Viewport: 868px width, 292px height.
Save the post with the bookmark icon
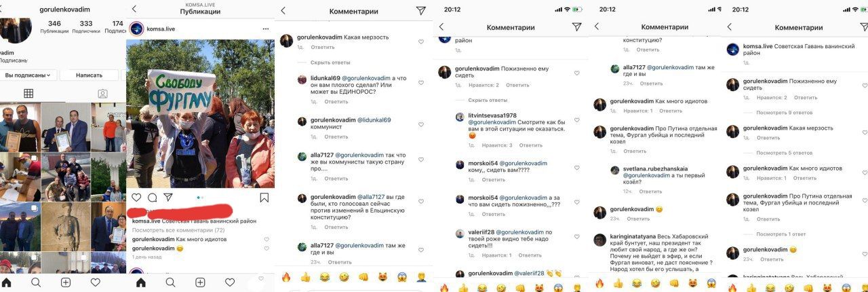click(x=264, y=198)
